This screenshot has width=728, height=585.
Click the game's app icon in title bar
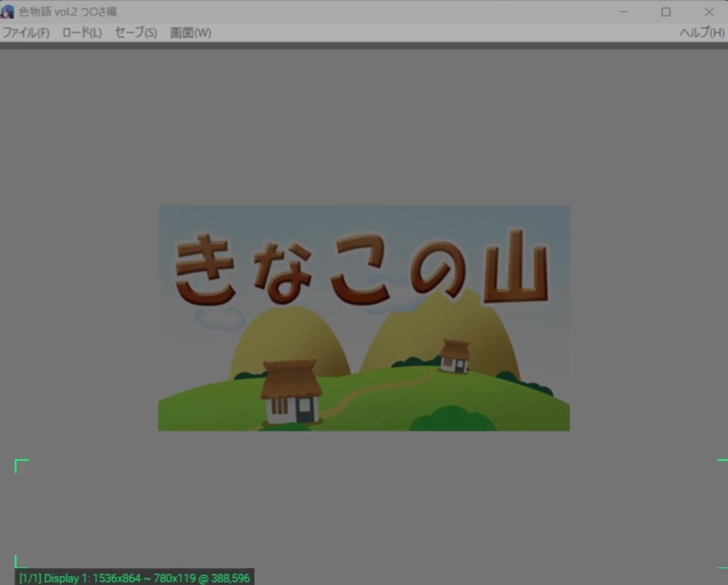tap(8, 11)
